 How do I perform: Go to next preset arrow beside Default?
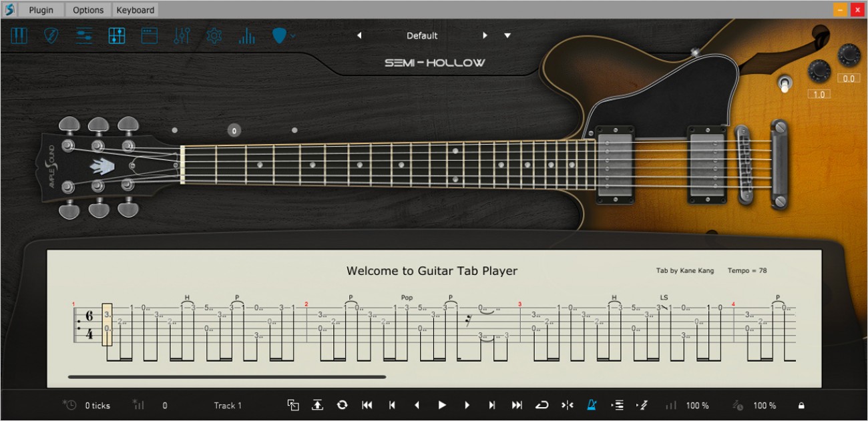coord(485,35)
